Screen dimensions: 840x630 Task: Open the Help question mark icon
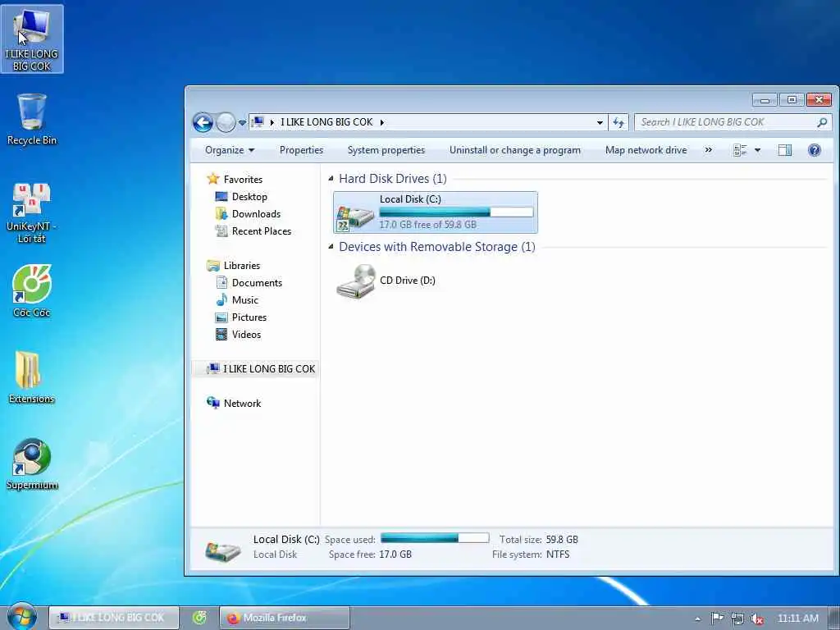(815, 151)
